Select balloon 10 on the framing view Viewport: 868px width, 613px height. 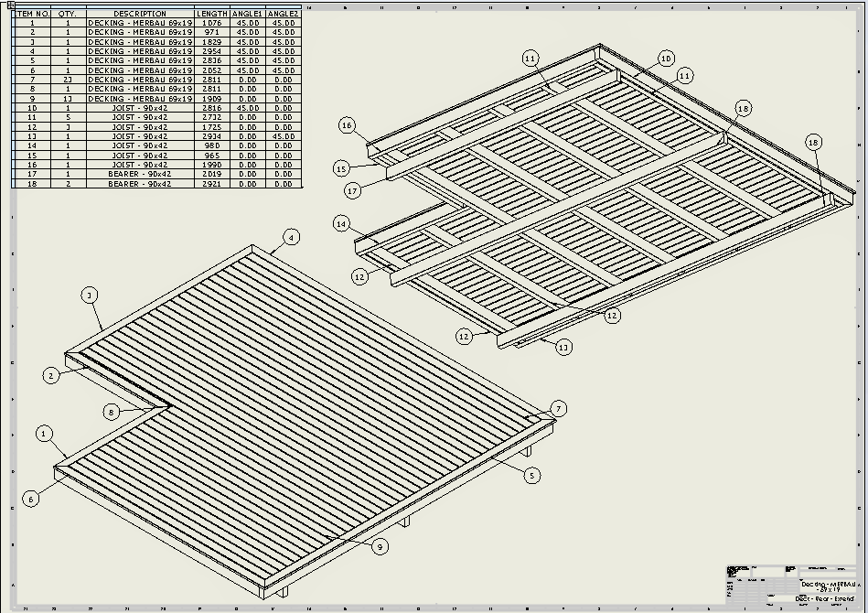[665, 59]
